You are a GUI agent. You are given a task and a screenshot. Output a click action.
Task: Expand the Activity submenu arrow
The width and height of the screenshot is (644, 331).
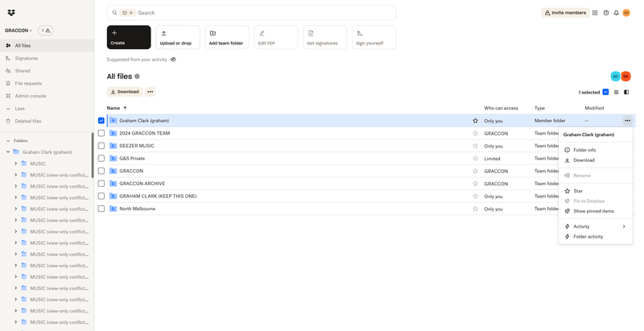point(624,226)
